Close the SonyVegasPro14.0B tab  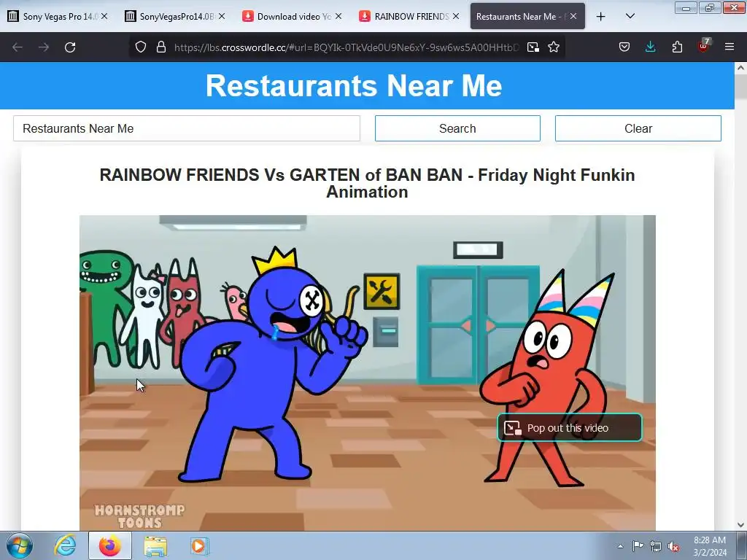point(222,17)
